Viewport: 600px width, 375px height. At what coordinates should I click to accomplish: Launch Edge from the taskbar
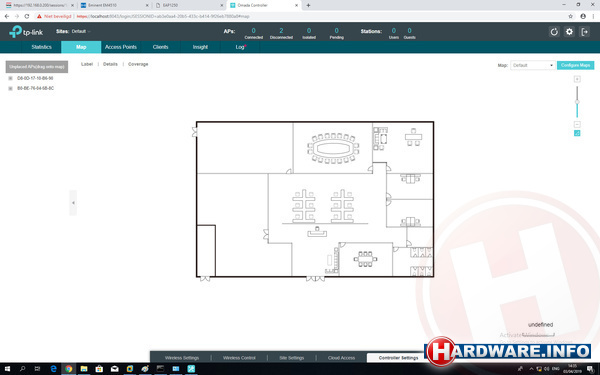click(x=53, y=369)
